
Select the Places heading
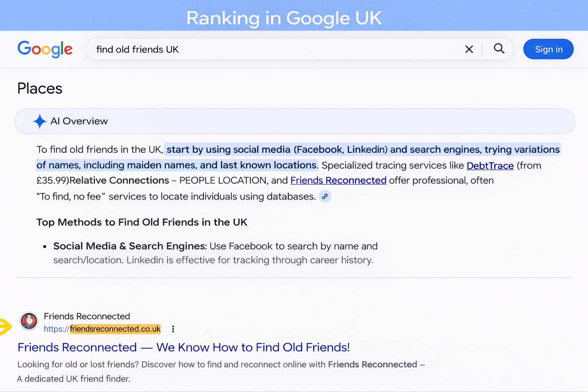[x=40, y=88]
